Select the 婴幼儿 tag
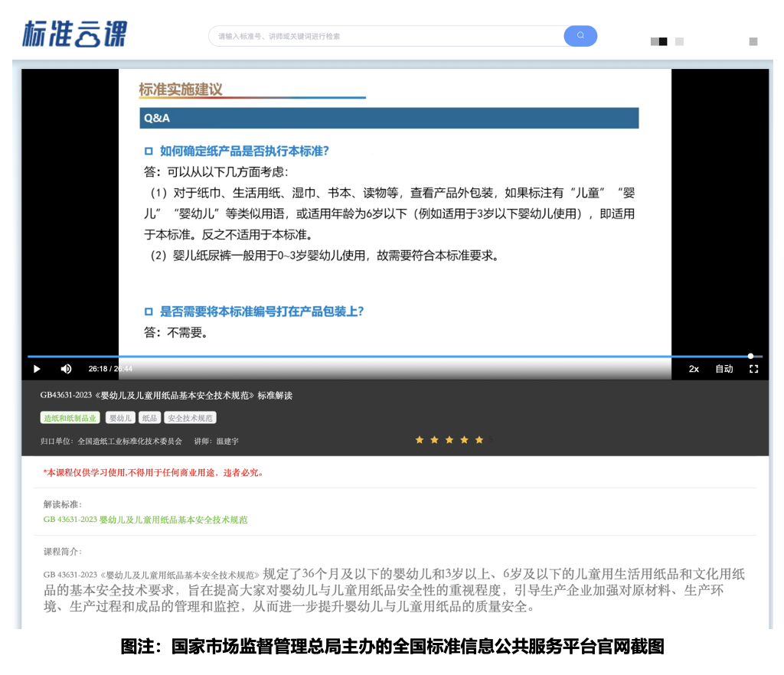784x675 pixels. click(x=119, y=418)
